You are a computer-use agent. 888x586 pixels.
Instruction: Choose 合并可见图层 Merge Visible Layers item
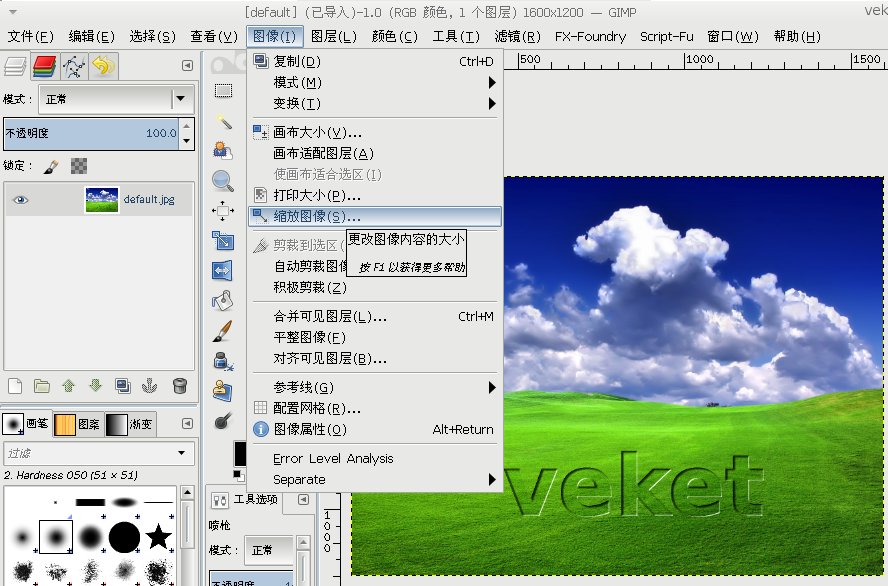click(x=375, y=316)
